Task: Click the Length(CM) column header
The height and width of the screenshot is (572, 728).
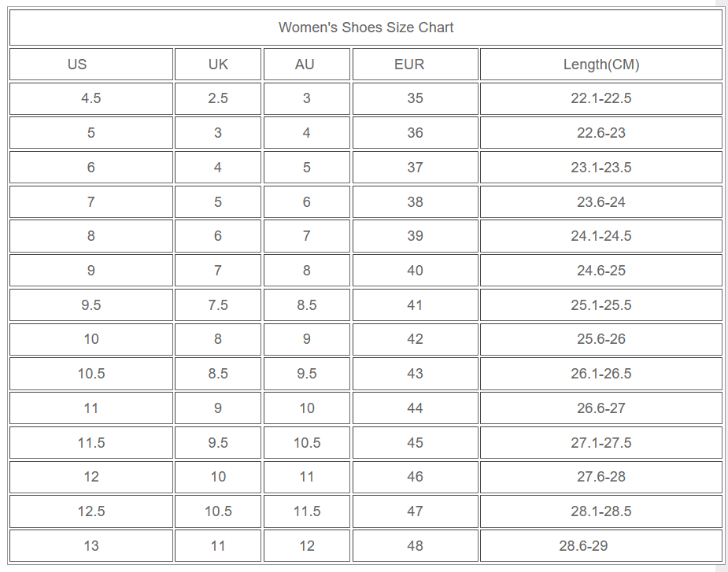Action: pos(601,65)
